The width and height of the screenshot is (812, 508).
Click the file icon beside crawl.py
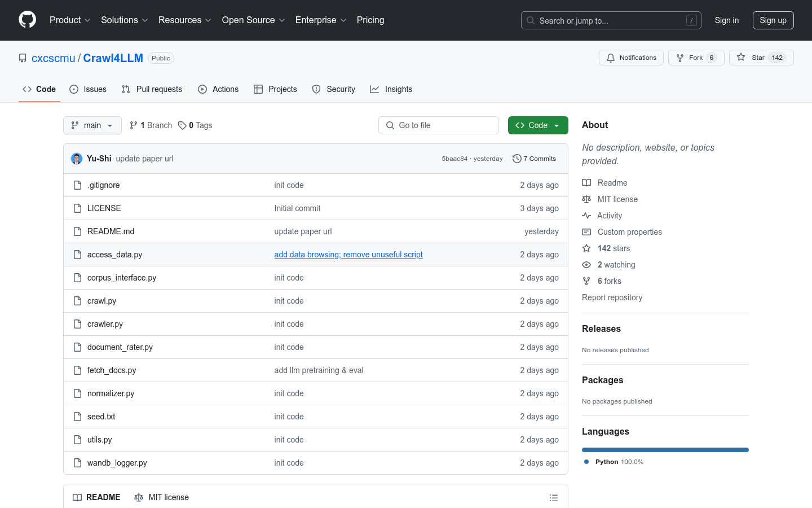78,301
